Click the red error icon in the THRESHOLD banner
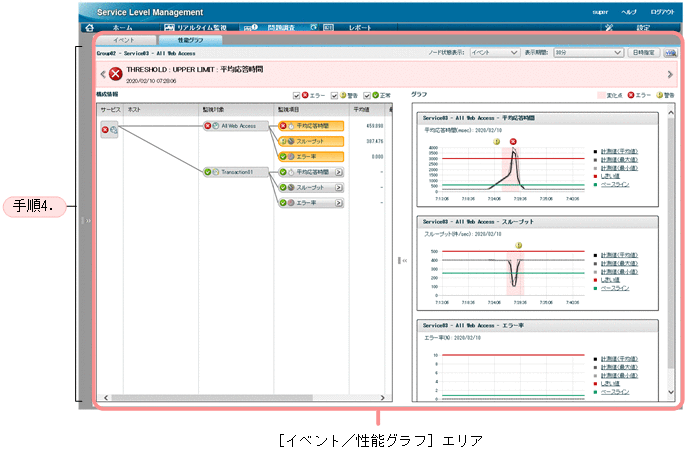Screen dimensions: 687x453 tap(116, 74)
